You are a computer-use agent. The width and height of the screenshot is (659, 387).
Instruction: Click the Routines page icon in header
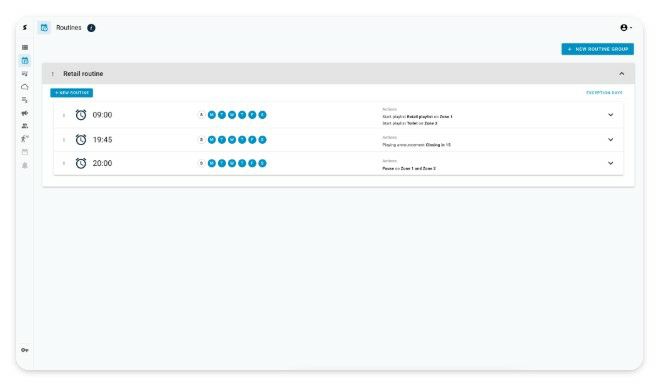point(44,28)
